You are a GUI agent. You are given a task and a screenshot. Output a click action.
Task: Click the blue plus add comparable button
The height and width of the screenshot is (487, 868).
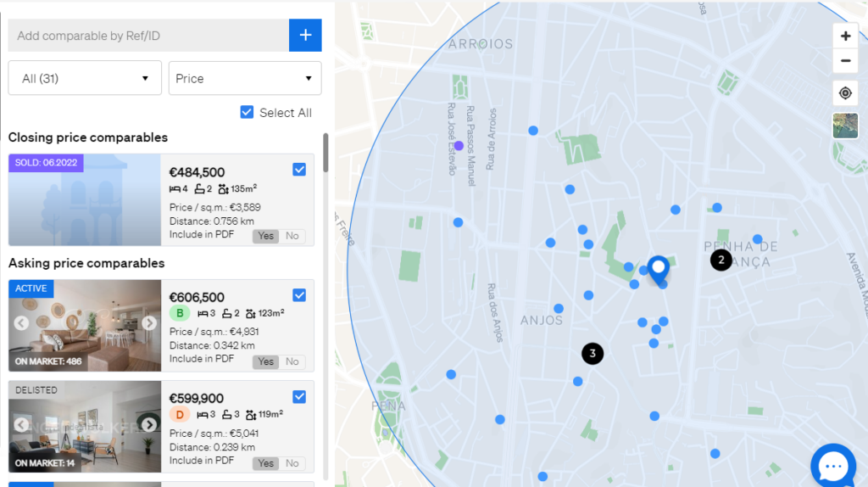[305, 36]
